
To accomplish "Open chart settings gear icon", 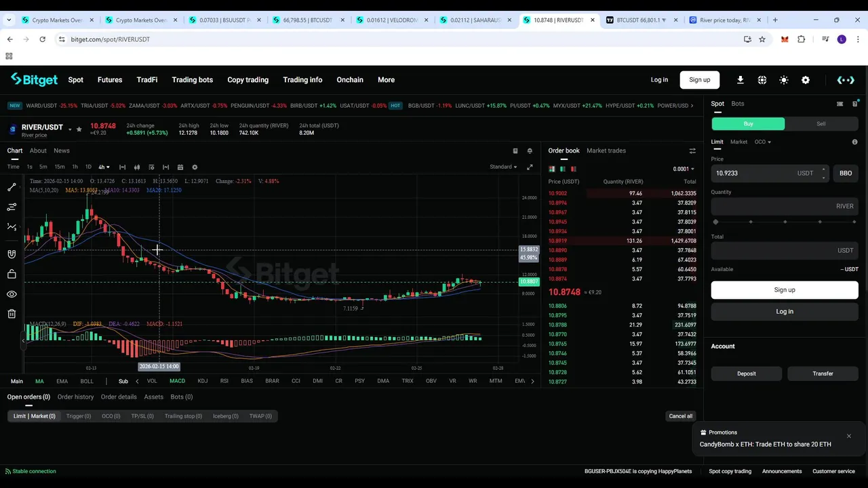I will (195, 167).
